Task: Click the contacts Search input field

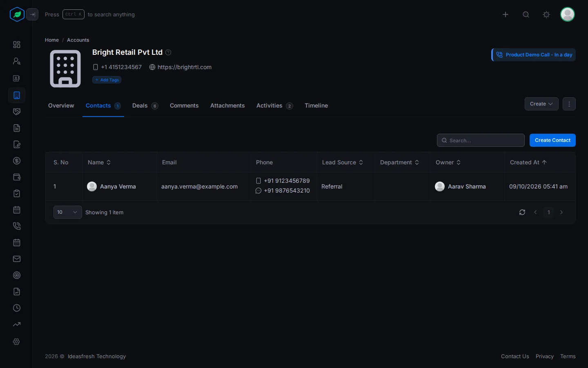Action: tap(481, 140)
